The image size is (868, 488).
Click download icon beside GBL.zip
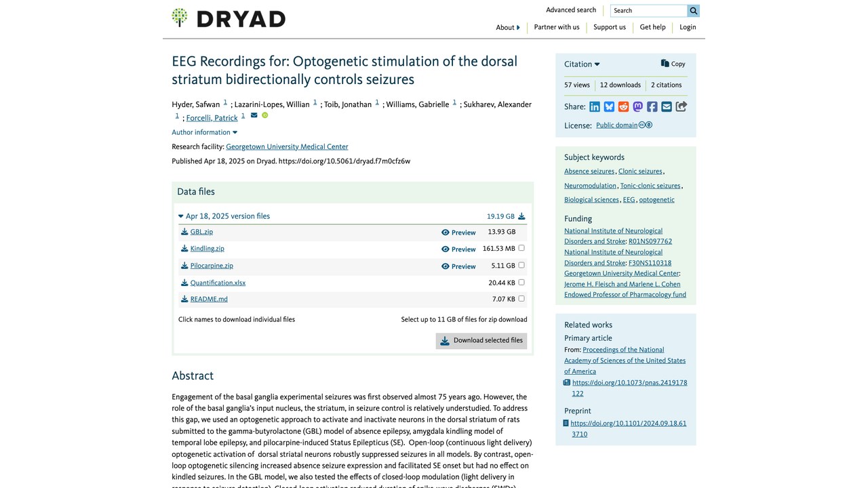click(184, 232)
